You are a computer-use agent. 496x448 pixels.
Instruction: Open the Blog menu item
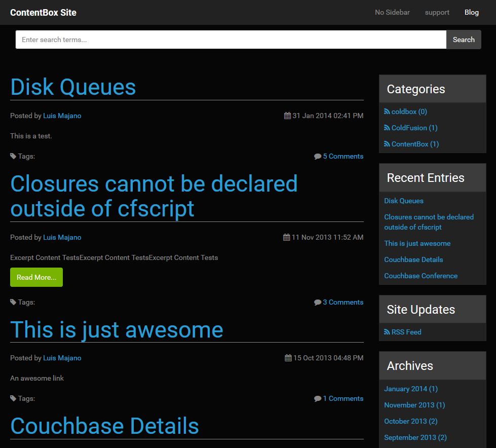471,12
